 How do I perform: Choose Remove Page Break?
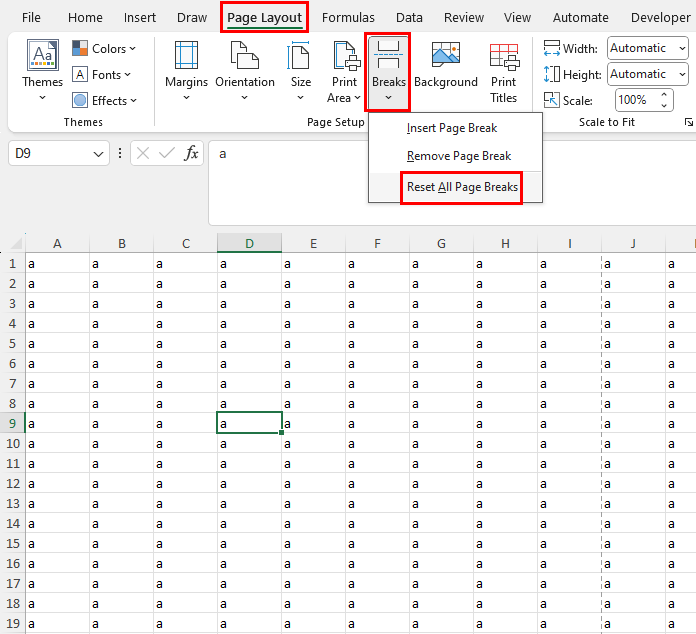tap(455, 156)
